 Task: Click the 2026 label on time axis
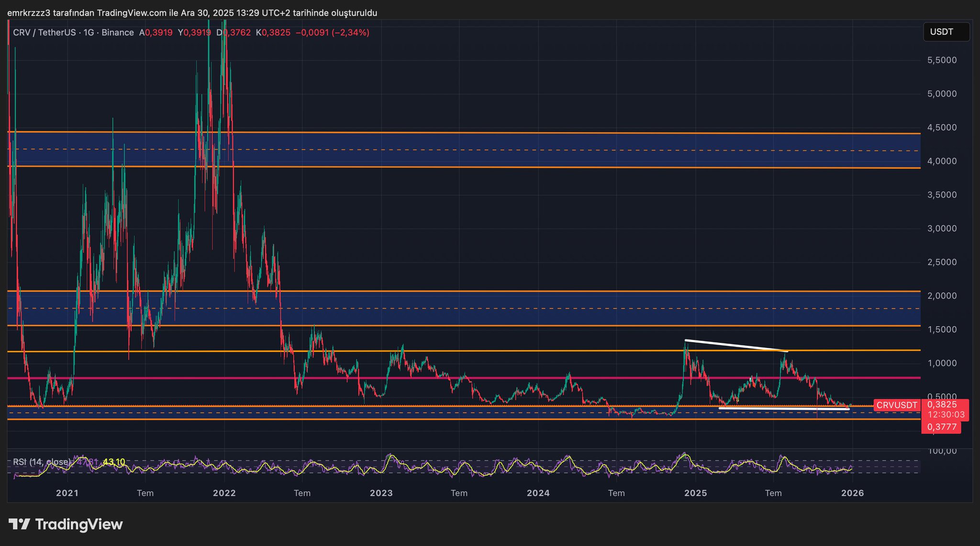click(x=852, y=493)
